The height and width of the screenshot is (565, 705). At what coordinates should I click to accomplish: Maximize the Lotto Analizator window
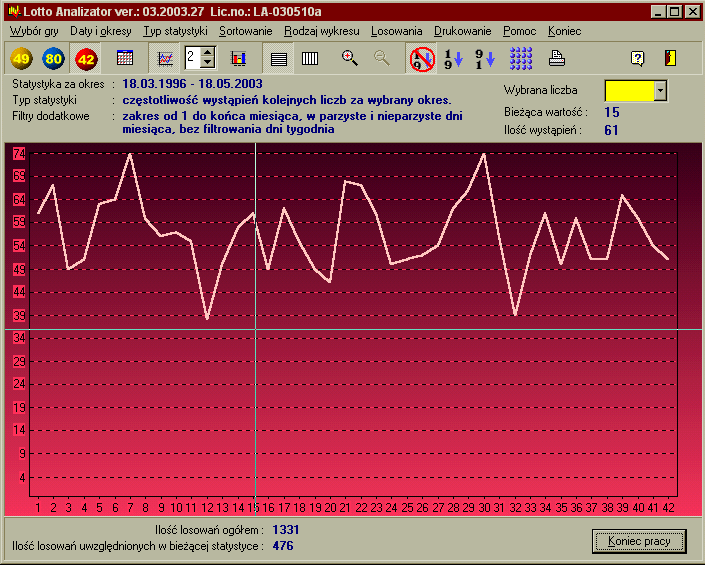tap(674, 12)
